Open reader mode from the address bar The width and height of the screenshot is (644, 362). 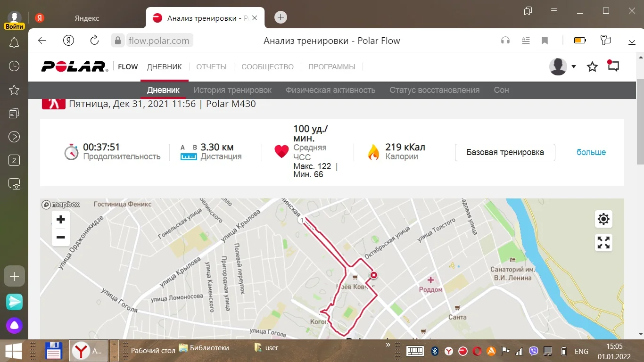(x=526, y=41)
